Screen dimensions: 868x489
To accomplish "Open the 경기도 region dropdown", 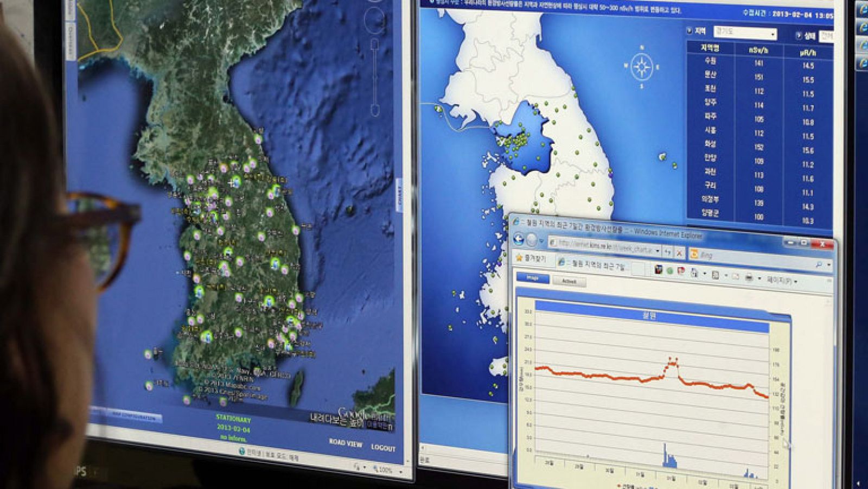I will pos(773,34).
